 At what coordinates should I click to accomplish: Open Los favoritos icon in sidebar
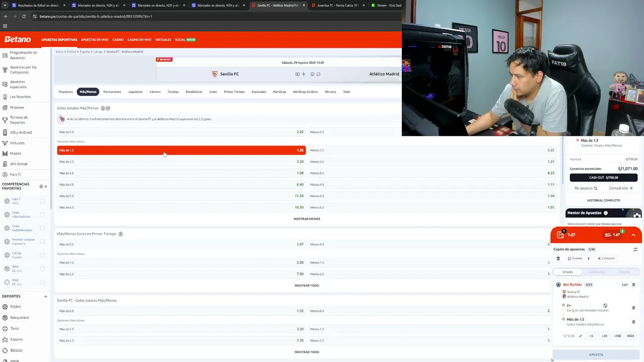5,97
